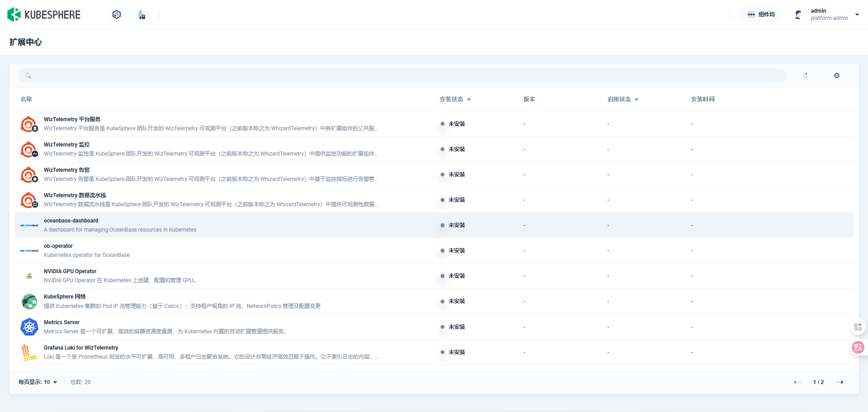The height and width of the screenshot is (412, 868).
Task: Open Grafana Loki for WizTelemetry extension
Action: 81,348
